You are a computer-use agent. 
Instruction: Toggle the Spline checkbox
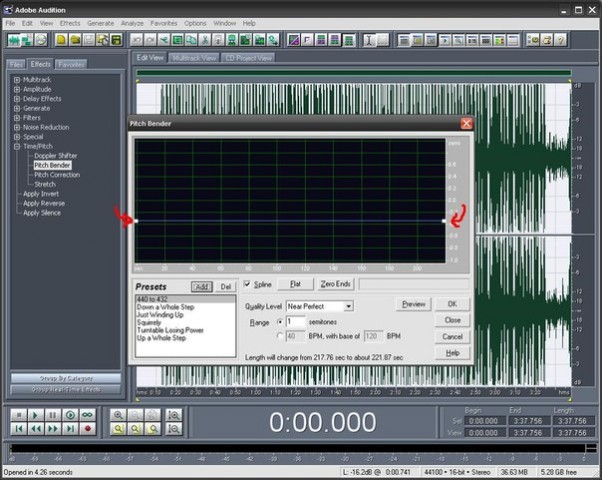coord(249,285)
